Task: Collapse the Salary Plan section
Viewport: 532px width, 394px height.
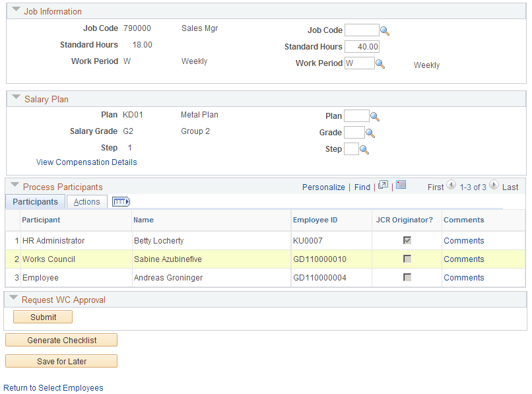Action: [15, 97]
